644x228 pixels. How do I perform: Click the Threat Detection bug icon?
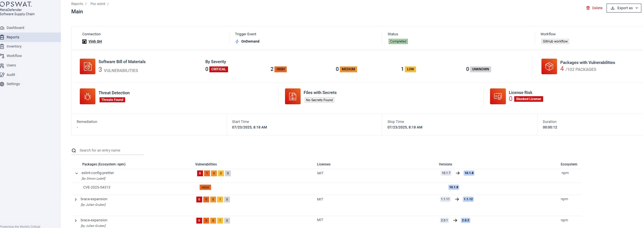[x=87, y=96]
